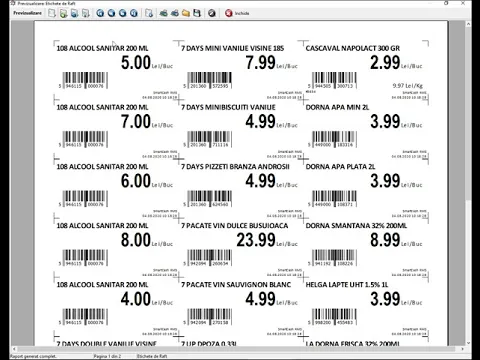Click the Previzualizare toolbar label

[x=28, y=13]
